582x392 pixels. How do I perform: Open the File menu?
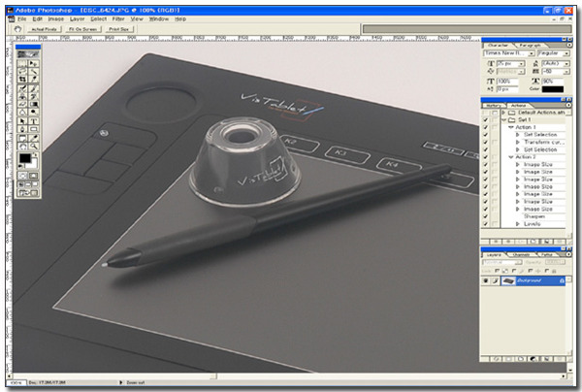pyautogui.click(x=22, y=18)
